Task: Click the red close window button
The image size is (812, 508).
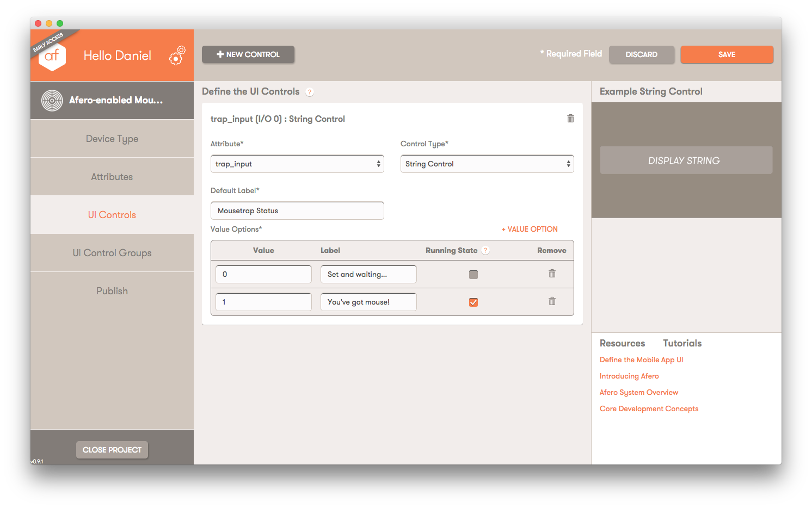Action: point(38,23)
